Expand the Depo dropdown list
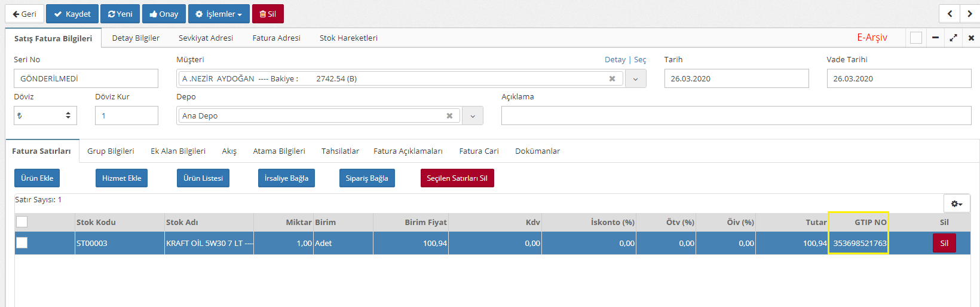980x307 pixels. (472, 116)
